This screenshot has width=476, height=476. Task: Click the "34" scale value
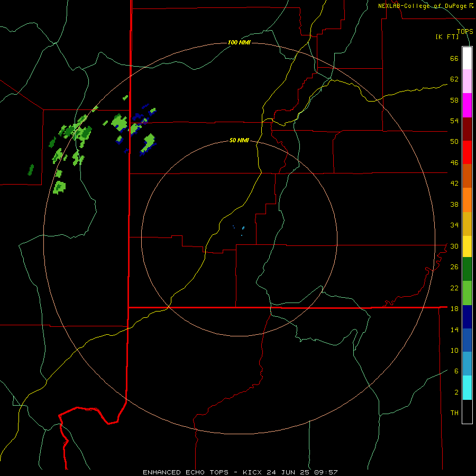pos(454,225)
